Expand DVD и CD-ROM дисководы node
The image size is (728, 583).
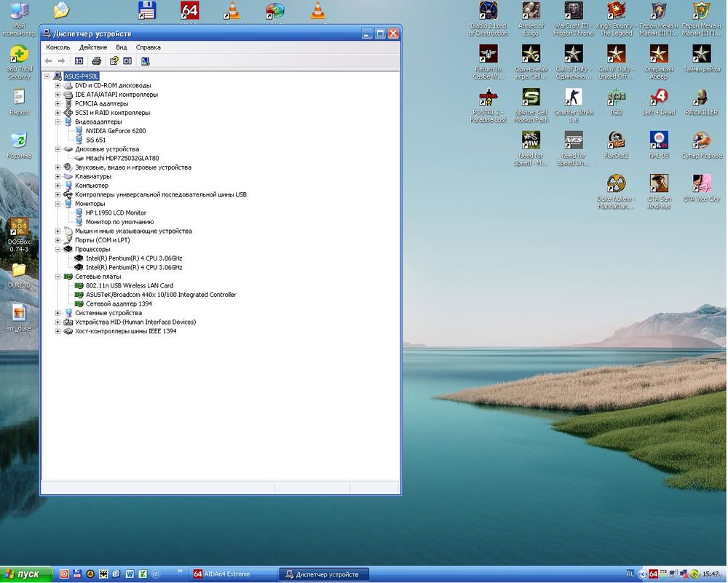(58, 85)
